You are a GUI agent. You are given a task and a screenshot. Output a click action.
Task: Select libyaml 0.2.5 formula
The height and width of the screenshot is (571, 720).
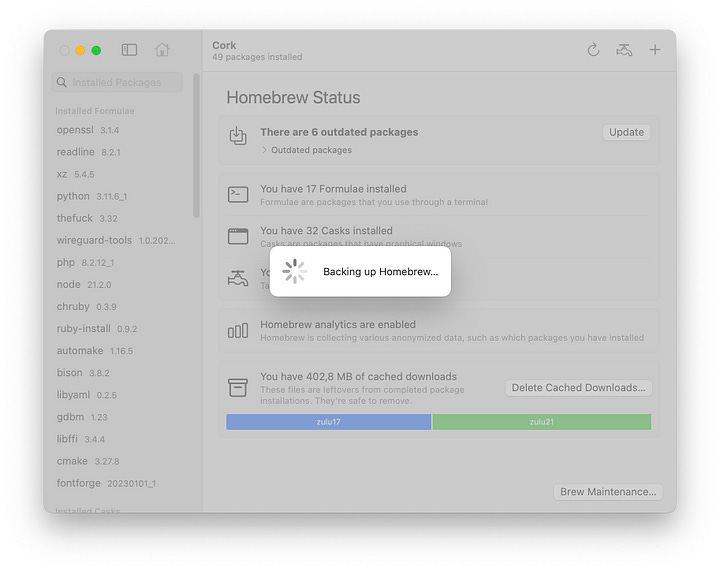(x=87, y=394)
